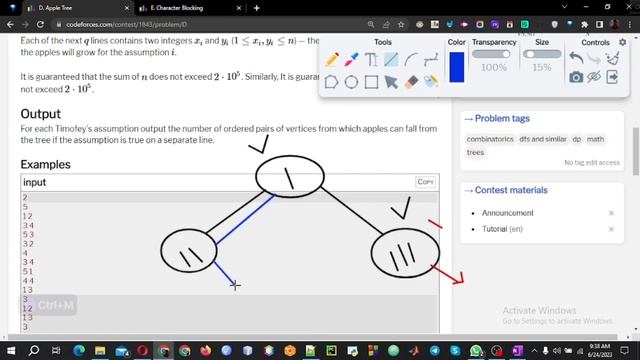Open drawing toolbar settings gear
The image size is (640, 360).
[622, 42]
